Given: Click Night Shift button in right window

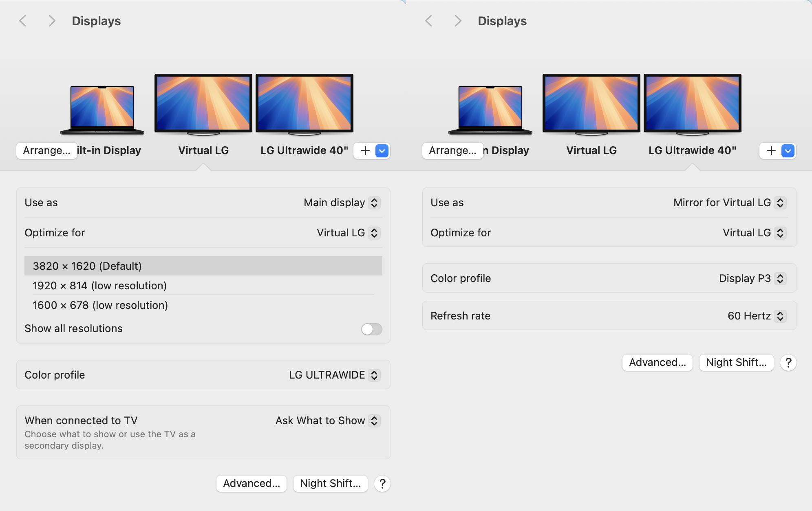Looking at the screenshot, I should point(736,363).
